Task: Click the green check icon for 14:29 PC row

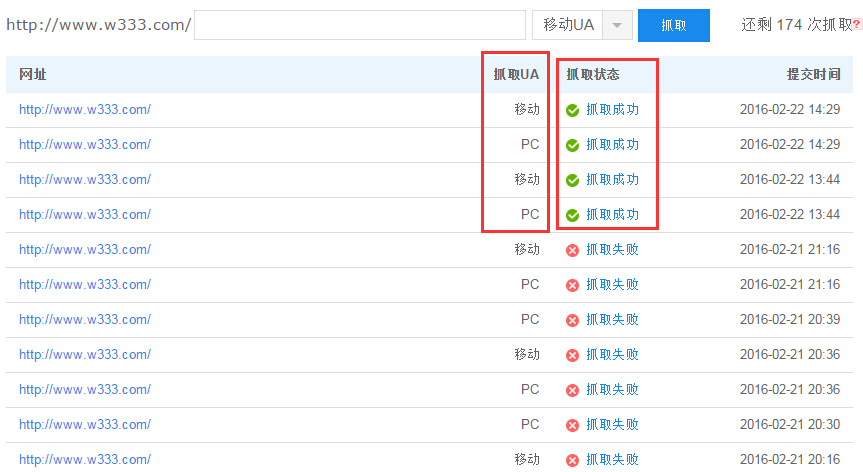Action: point(572,145)
